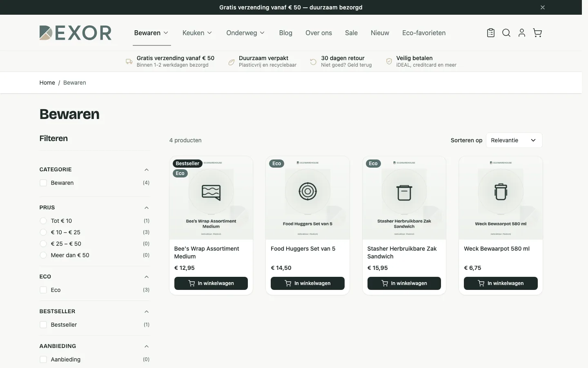Click the EXOR logo
The height and width of the screenshot is (368, 588).
point(76,33)
